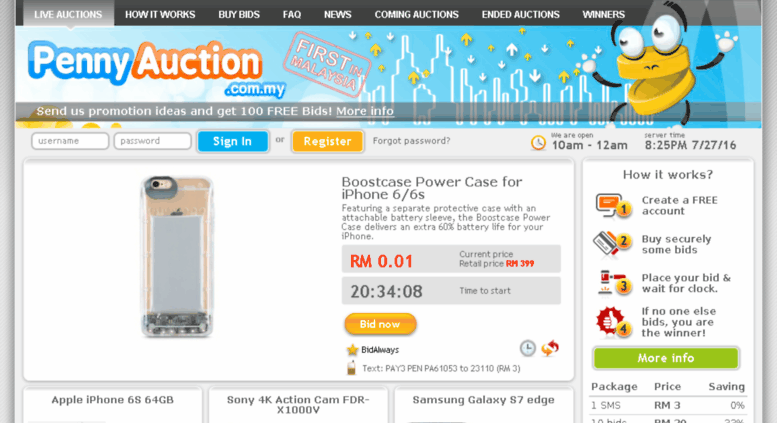The height and width of the screenshot is (423, 777).
Task: Click the clock icon beside BidAlways
Action: 527,348
